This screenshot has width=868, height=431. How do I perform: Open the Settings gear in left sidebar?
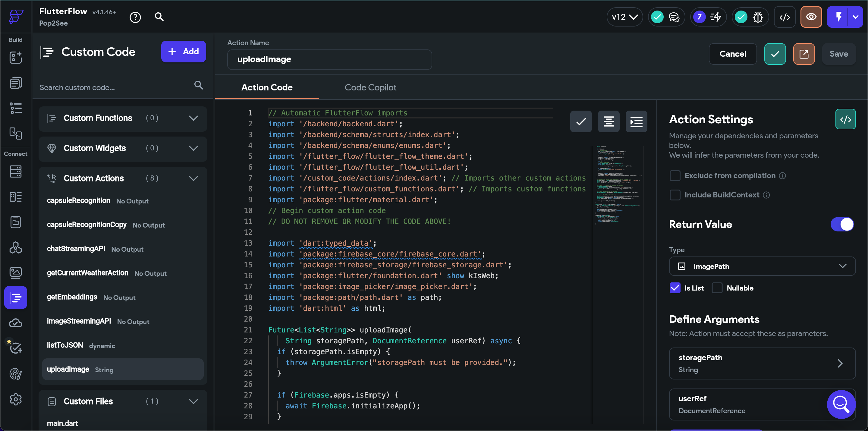15,399
